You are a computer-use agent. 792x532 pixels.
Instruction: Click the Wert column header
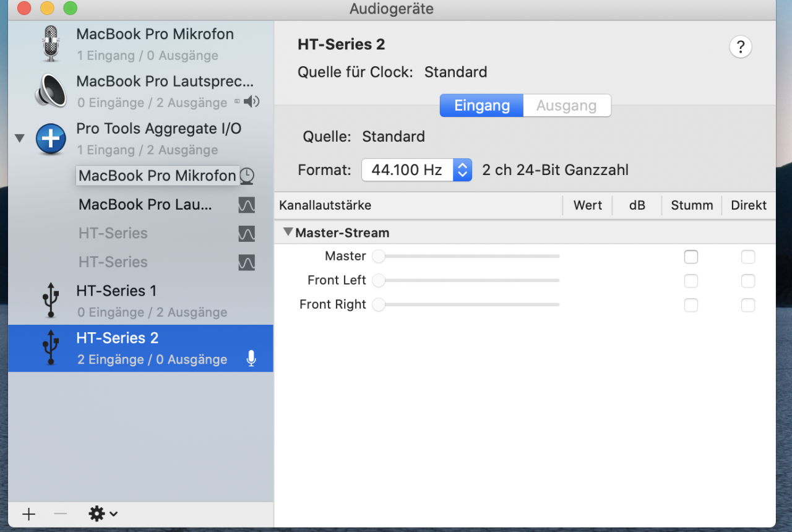click(588, 205)
